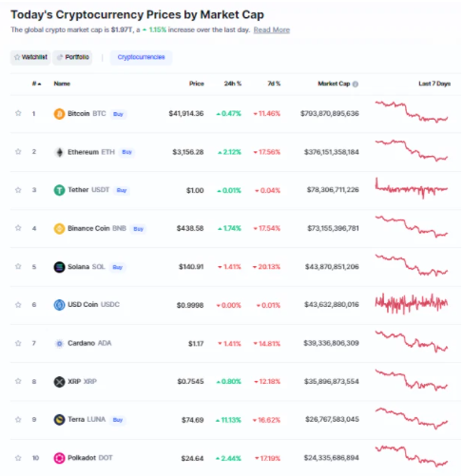Toggle the watchlist star for Cardano

tap(18, 343)
